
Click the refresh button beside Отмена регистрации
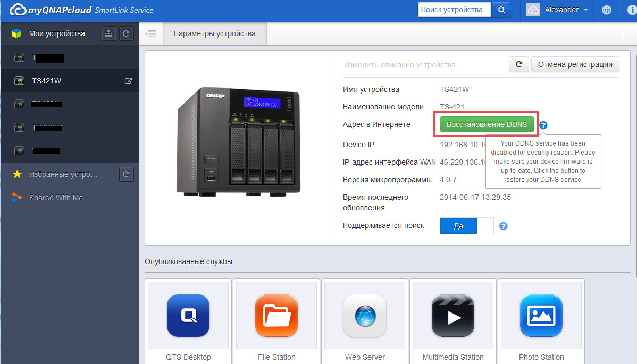click(x=519, y=64)
